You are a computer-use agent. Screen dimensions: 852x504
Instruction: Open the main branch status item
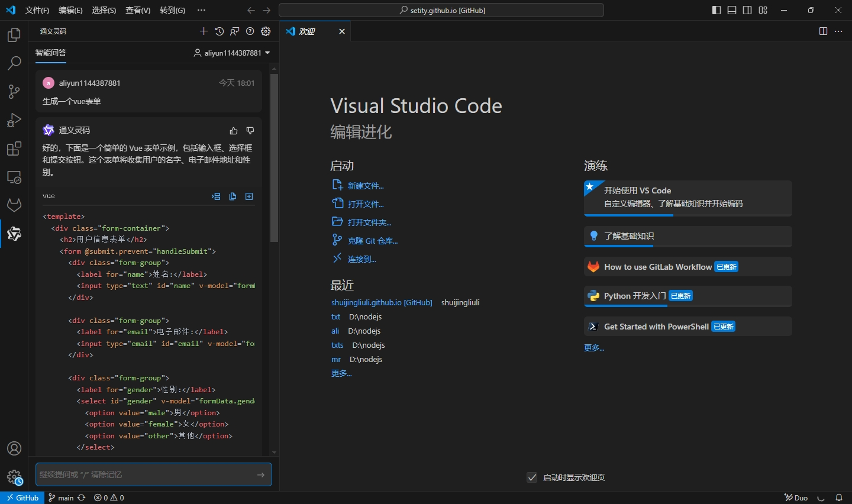[61, 497]
